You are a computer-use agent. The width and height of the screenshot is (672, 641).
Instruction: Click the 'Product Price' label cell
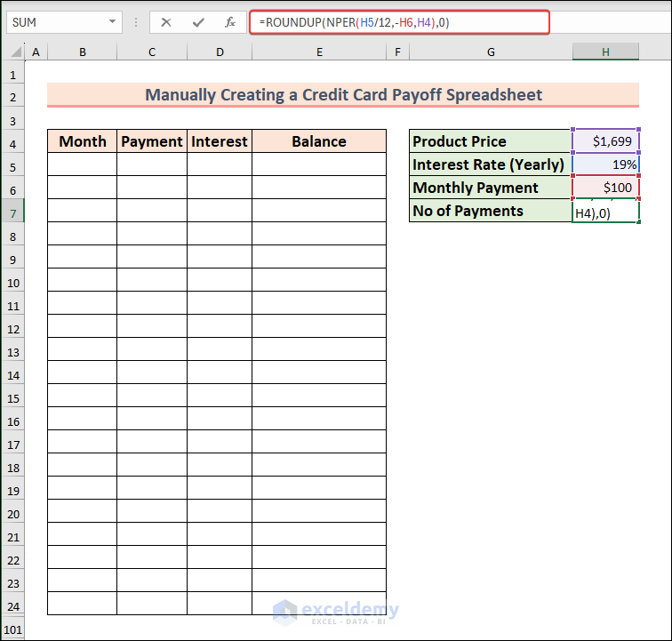(491, 141)
